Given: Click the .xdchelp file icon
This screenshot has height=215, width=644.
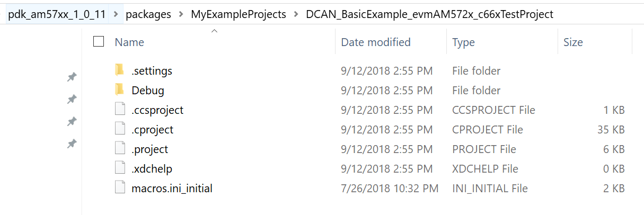Looking at the screenshot, I should point(120,168).
